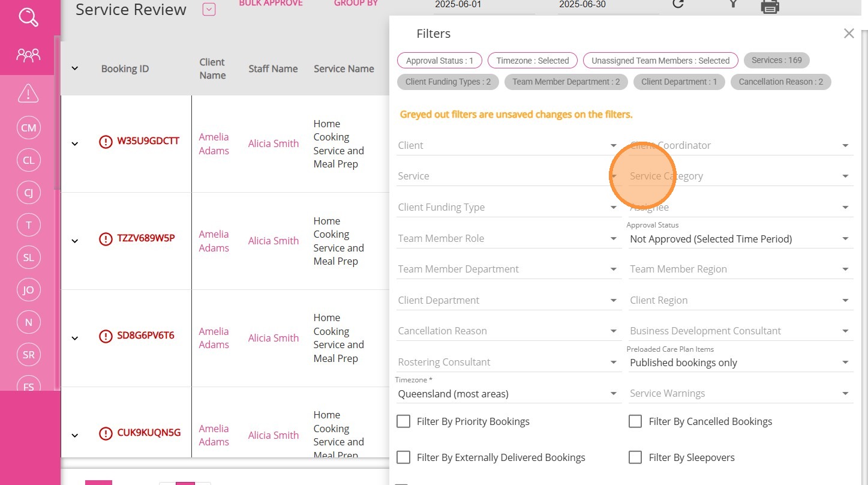This screenshot has height=485, width=868.
Task: Click the warning triangle alerts icon
Action: coord(28,94)
